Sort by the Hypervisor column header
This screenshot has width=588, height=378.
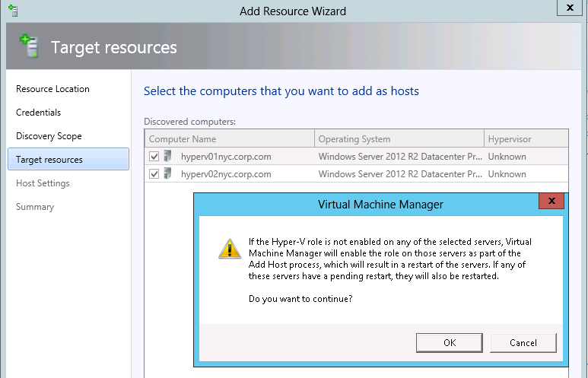coord(526,138)
